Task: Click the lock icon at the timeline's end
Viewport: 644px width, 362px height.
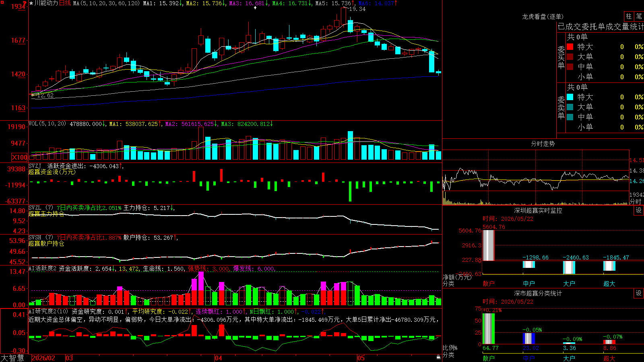Action: click(439, 357)
